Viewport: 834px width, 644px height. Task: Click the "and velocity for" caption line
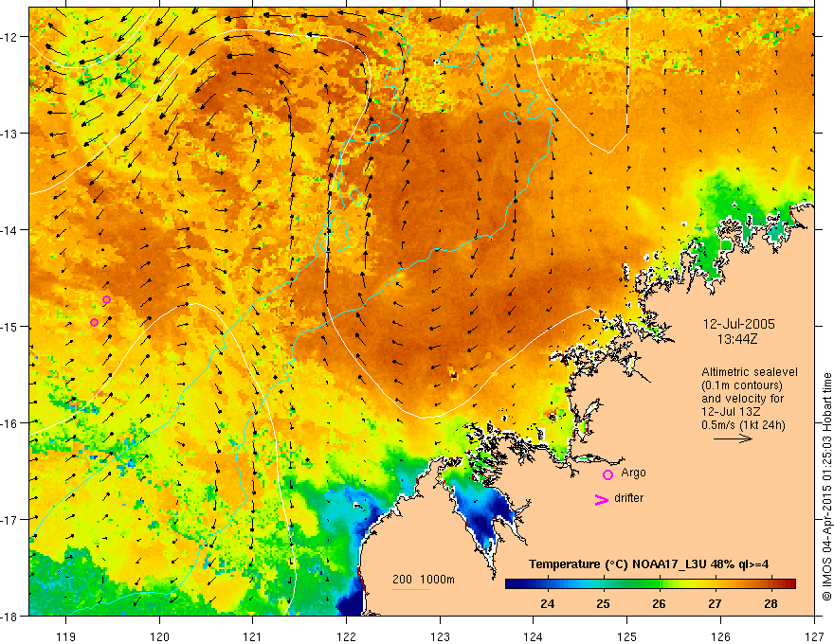coord(742,399)
